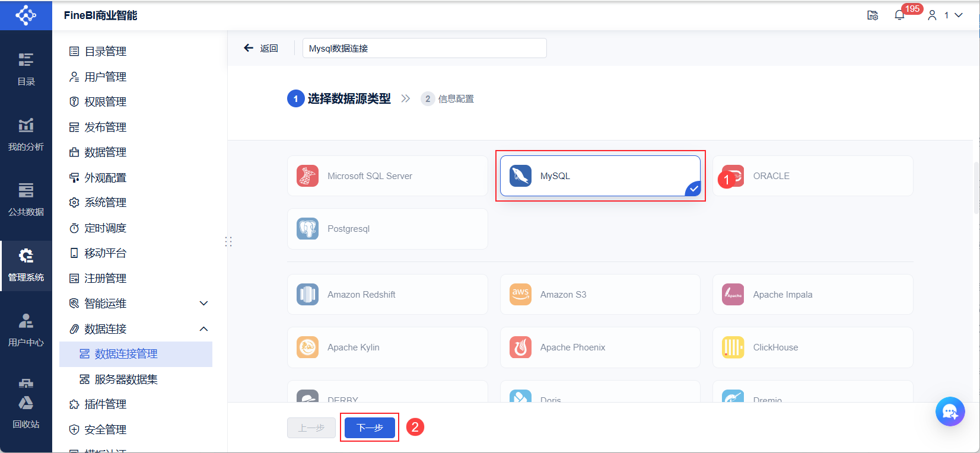The height and width of the screenshot is (453, 980).
Task: Click the FineBI logo icon
Action: point(26,15)
